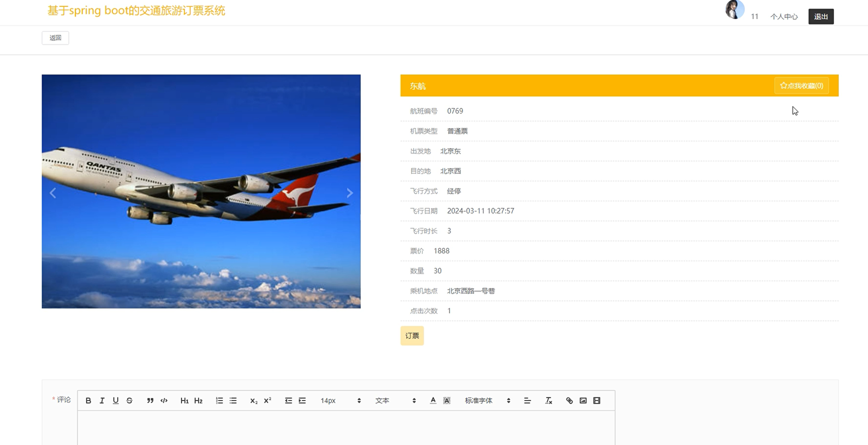Increase indent in editor toolbar
Viewport: 868px width, 445px height.
[x=302, y=400]
